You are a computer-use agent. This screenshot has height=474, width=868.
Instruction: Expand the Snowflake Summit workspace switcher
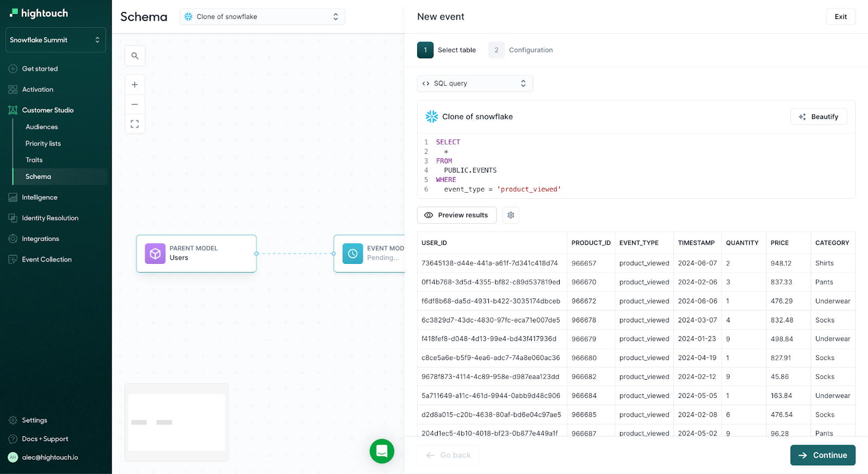(x=55, y=40)
